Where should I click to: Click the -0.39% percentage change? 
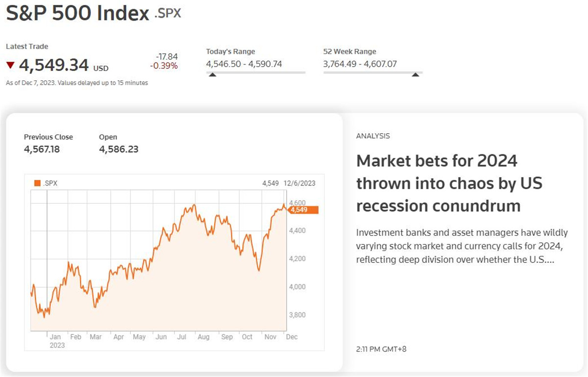point(164,66)
